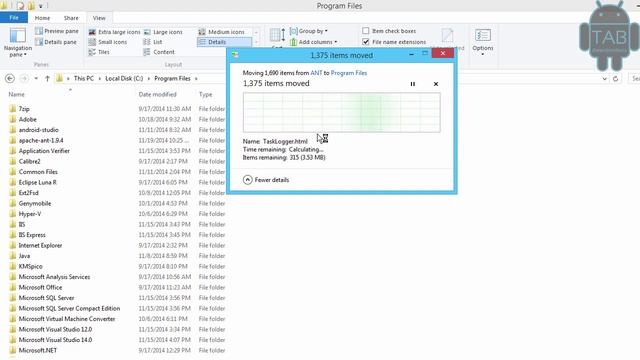The height and width of the screenshot is (360, 640).
Task: Refresh the Program Files folder
Action: coord(616,79)
